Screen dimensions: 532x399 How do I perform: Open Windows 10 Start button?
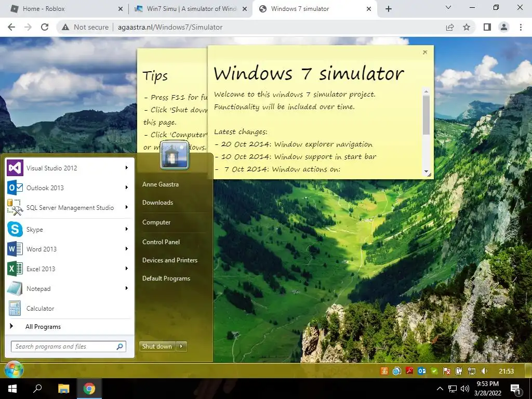tap(12, 389)
